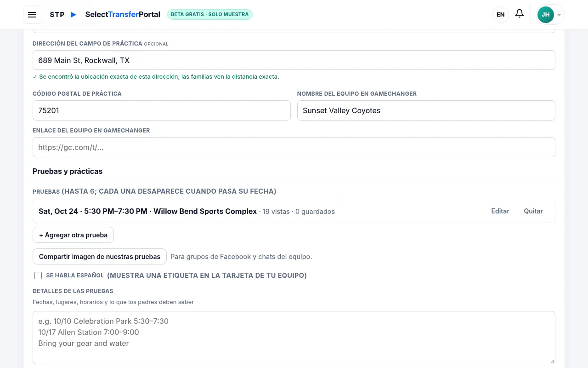Add another tryout with Agregar otra prueba
The height and width of the screenshot is (368, 588).
[x=73, y=235]
